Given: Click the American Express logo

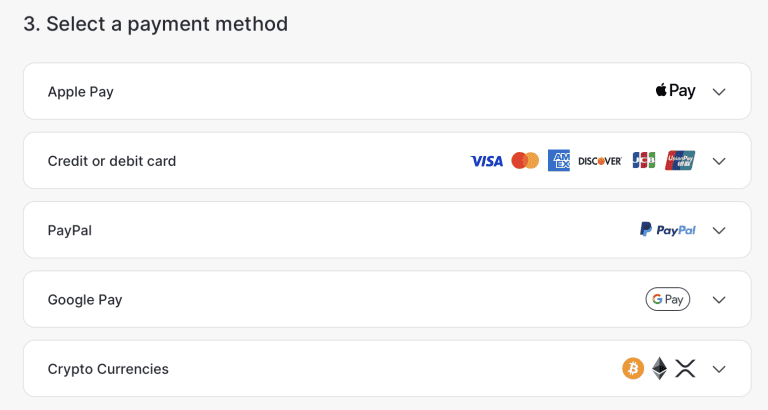Looking at the screenshot, I should coord(559,161).
